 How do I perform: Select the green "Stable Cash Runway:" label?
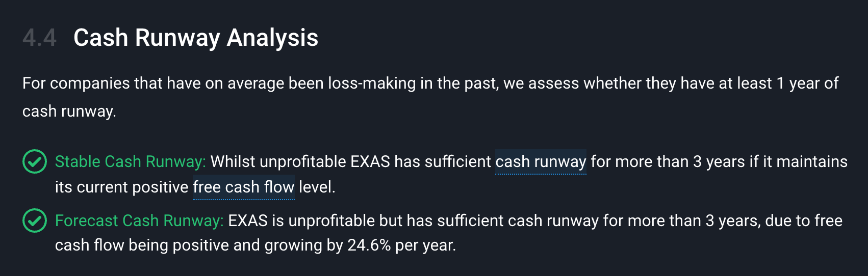(131, 161)
